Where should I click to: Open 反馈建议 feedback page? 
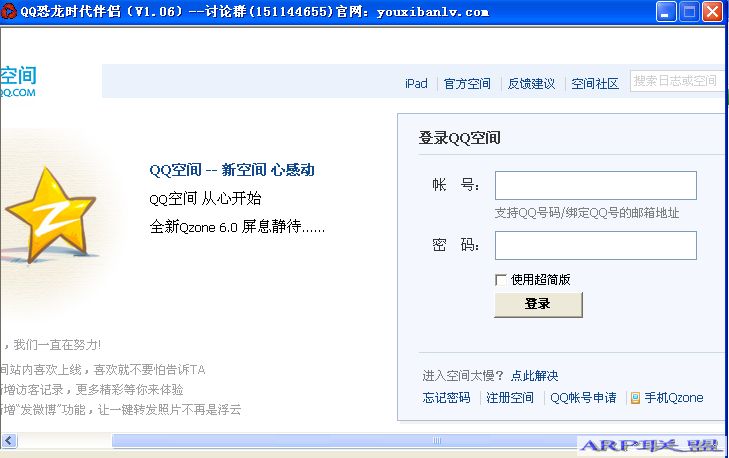(x=531, y=84)
